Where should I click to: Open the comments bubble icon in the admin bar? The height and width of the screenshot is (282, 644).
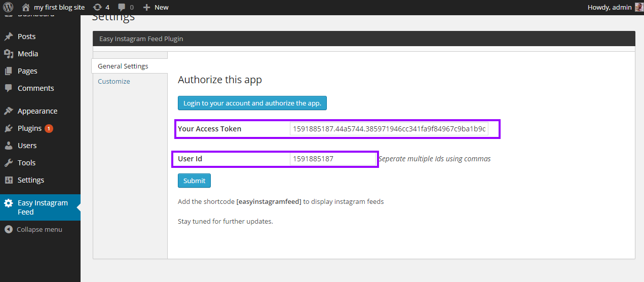(x=122, y=7)
